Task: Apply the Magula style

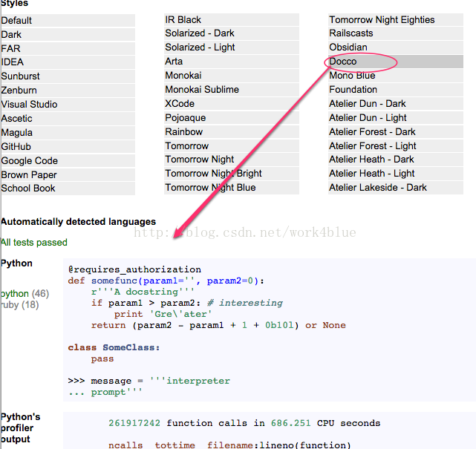Action: click(68, 132)
